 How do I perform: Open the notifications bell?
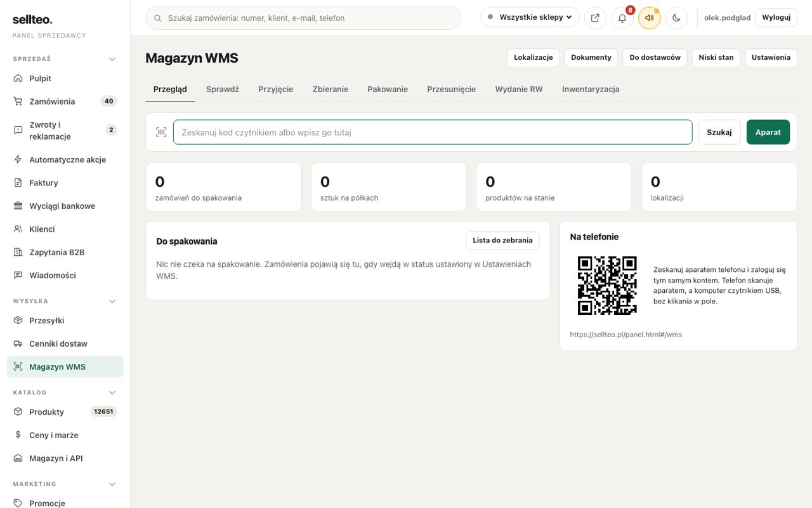click(x=622, y=18)
